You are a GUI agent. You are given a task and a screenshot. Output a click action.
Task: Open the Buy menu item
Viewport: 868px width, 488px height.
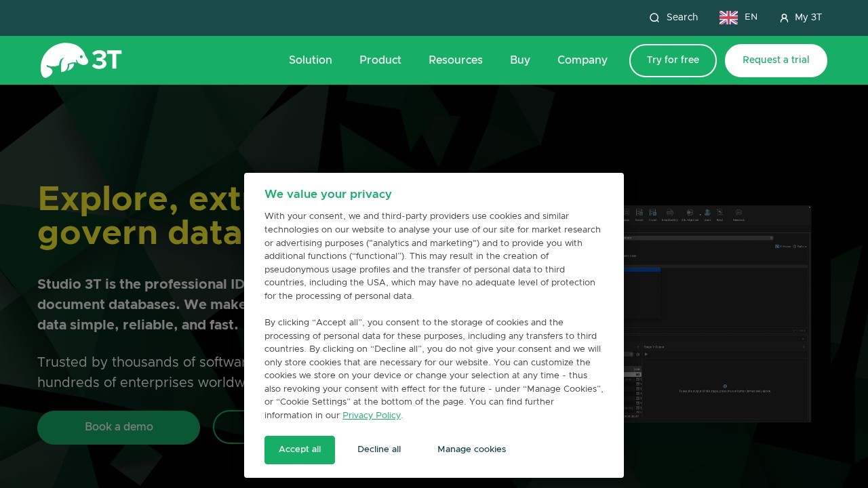click(x=519, y=60)
